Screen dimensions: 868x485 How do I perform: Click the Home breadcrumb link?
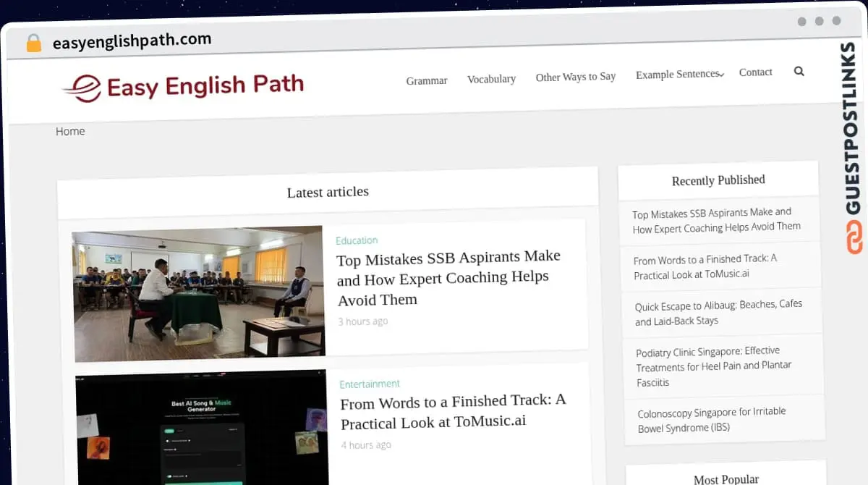pos(70,131)
